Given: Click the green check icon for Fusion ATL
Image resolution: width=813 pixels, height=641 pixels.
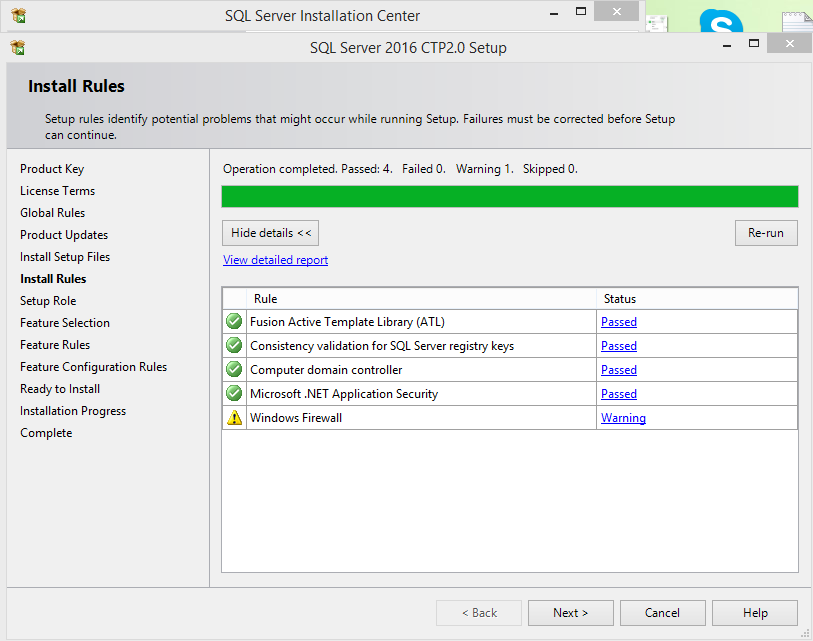Looking at the screenshot, I should [x=234, y=322].
